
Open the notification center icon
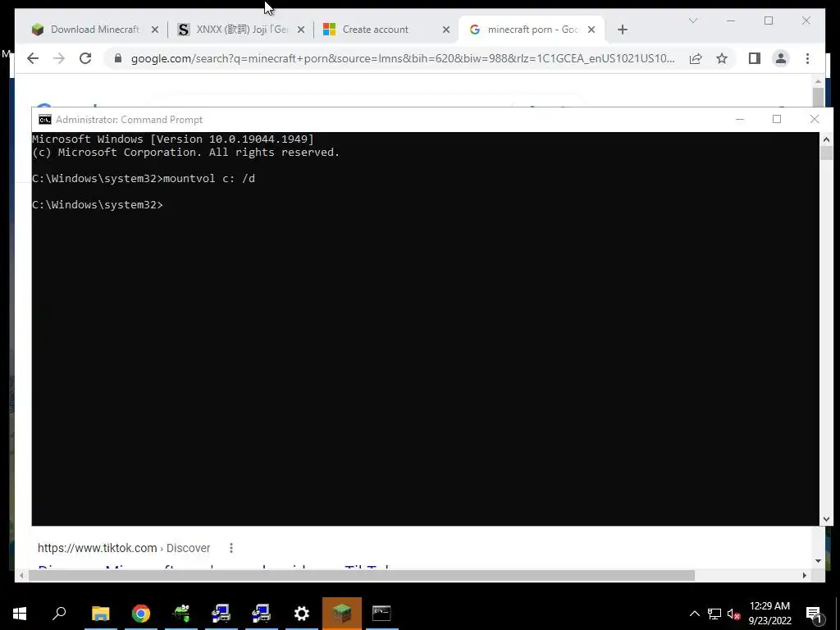815,614
